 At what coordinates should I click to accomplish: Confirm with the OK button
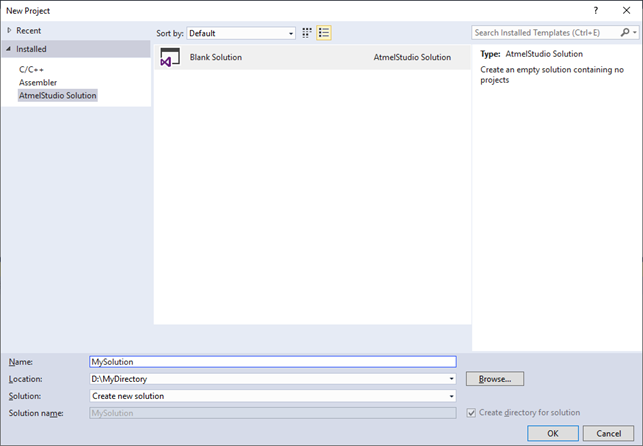[553, 433]
